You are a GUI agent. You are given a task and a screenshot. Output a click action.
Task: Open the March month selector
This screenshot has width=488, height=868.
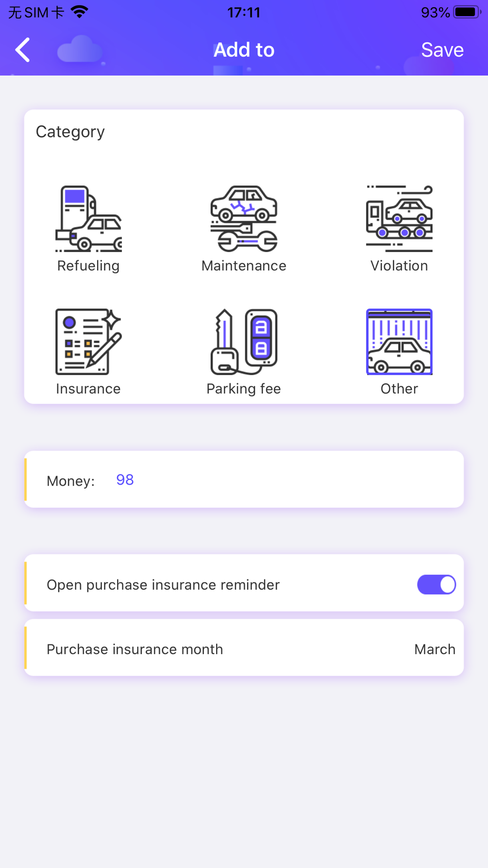(x=435, y=649)
